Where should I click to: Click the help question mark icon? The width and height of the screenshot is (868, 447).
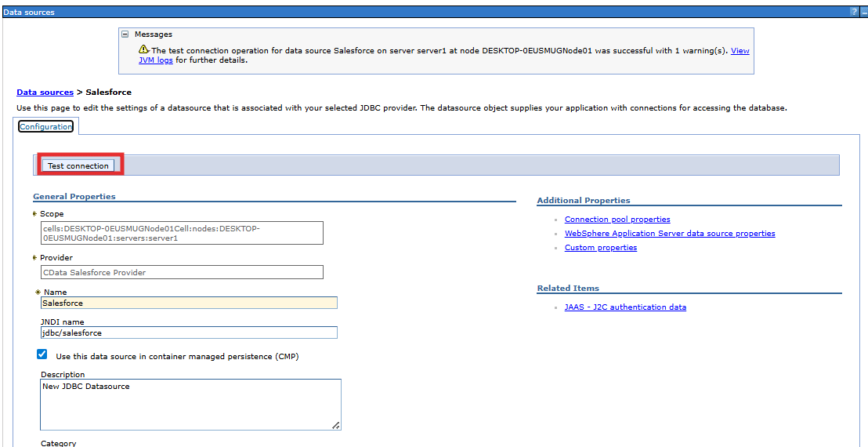(x=853, y=12)
